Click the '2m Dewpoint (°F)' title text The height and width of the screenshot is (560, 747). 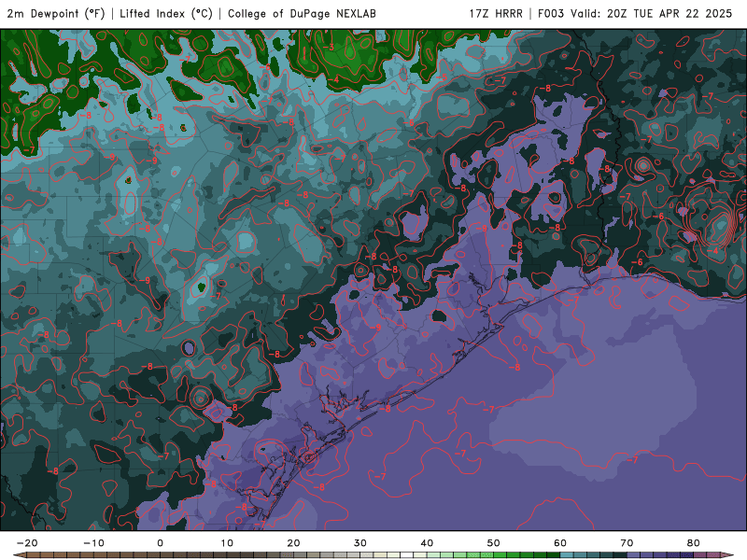55,14
